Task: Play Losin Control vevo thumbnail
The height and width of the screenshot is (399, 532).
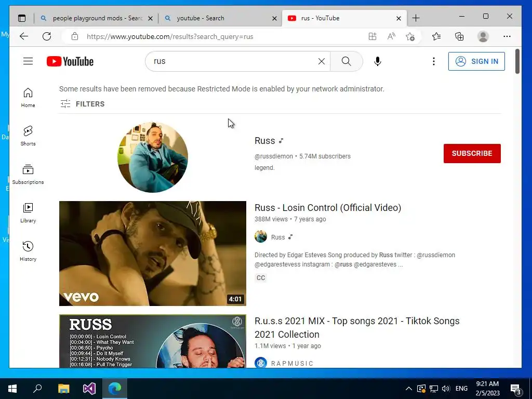Action: (x=153, y=254)
